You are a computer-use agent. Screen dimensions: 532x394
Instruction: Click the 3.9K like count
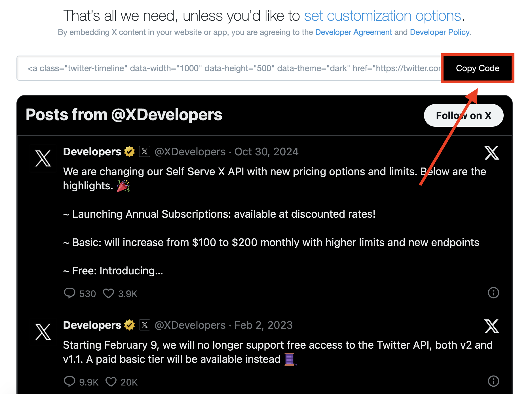128,294
